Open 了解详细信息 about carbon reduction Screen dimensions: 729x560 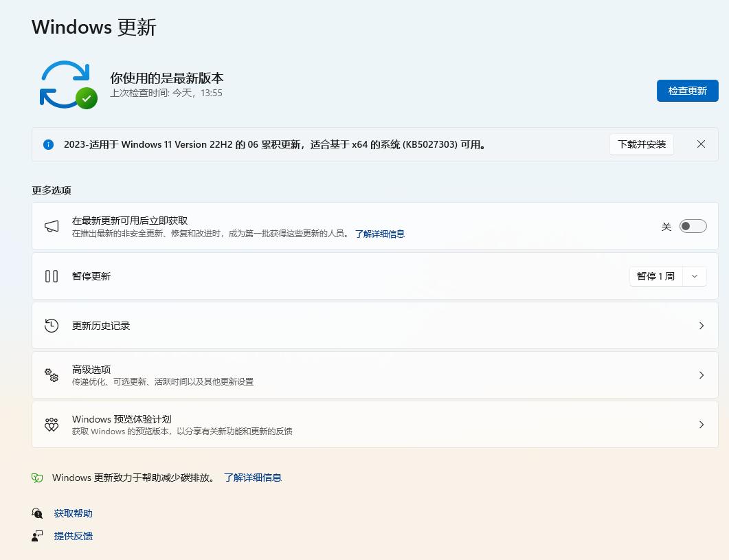[x=253, y=478]
